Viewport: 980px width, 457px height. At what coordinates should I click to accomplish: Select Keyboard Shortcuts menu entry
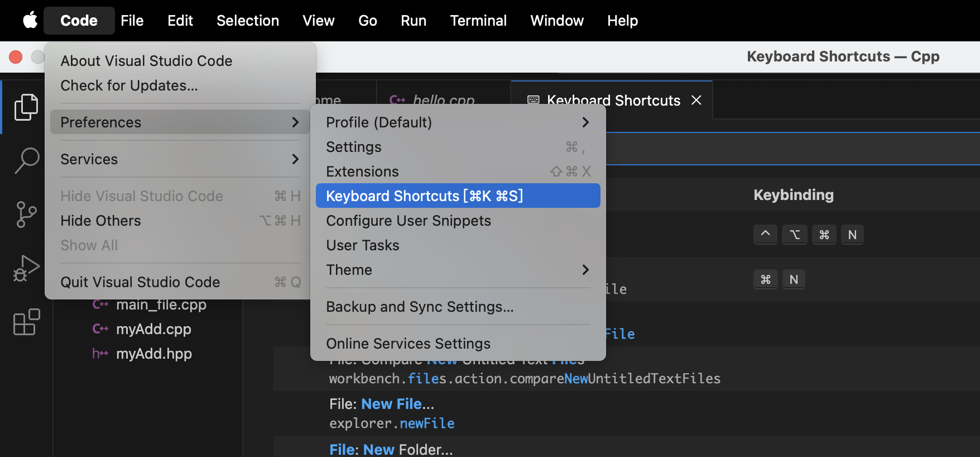458,196
